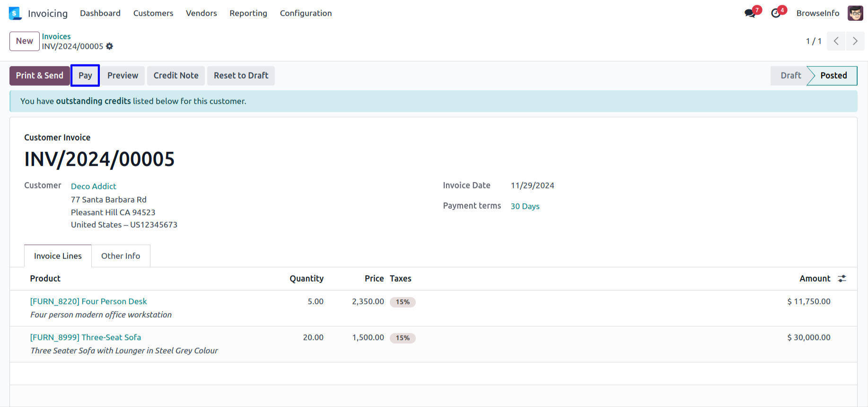The image size is (868, 407).
Task: Click the Pay button
Action: (85, 76)
